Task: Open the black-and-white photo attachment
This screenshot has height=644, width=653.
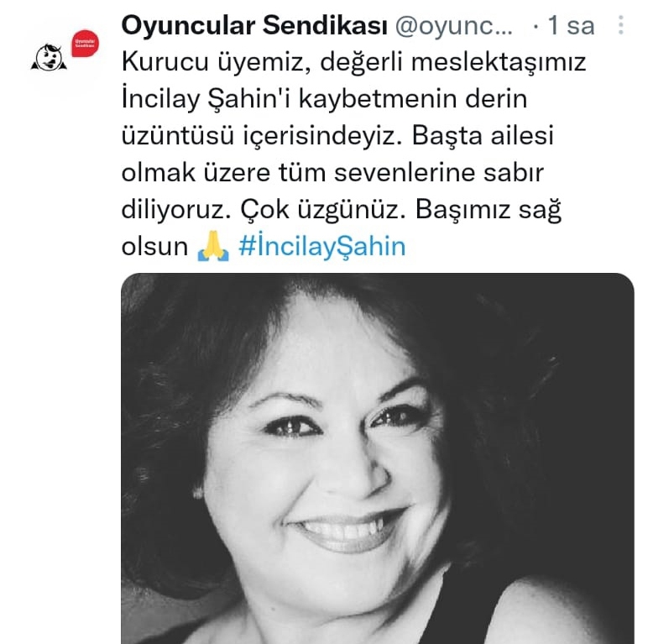Action: 378,458
